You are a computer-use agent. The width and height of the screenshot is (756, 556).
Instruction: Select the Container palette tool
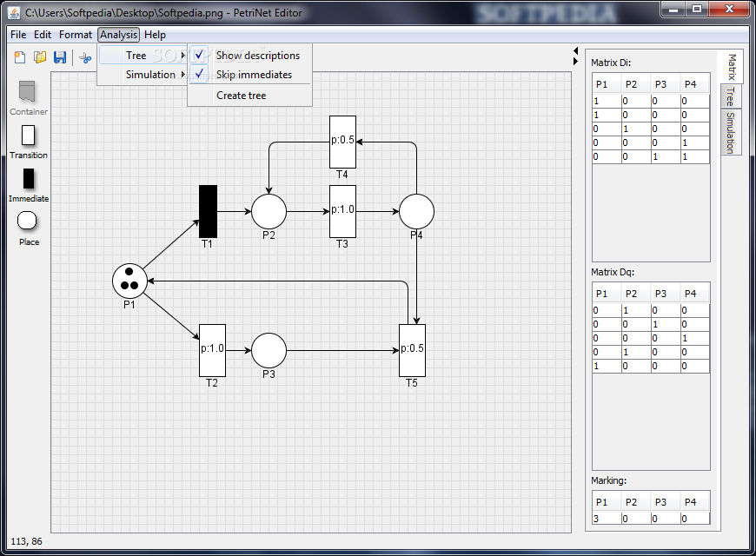[x=28, y=98]
